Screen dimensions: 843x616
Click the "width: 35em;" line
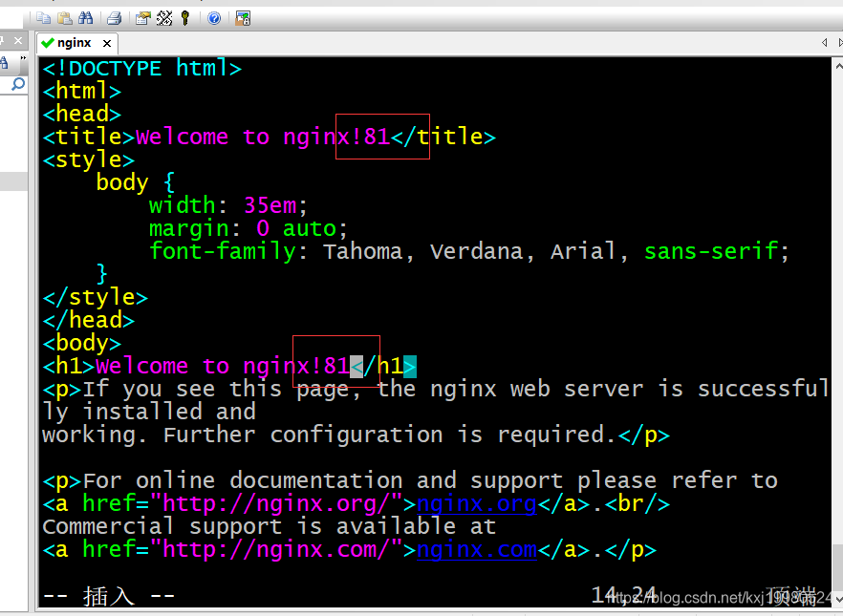click(x=228, y=205)
